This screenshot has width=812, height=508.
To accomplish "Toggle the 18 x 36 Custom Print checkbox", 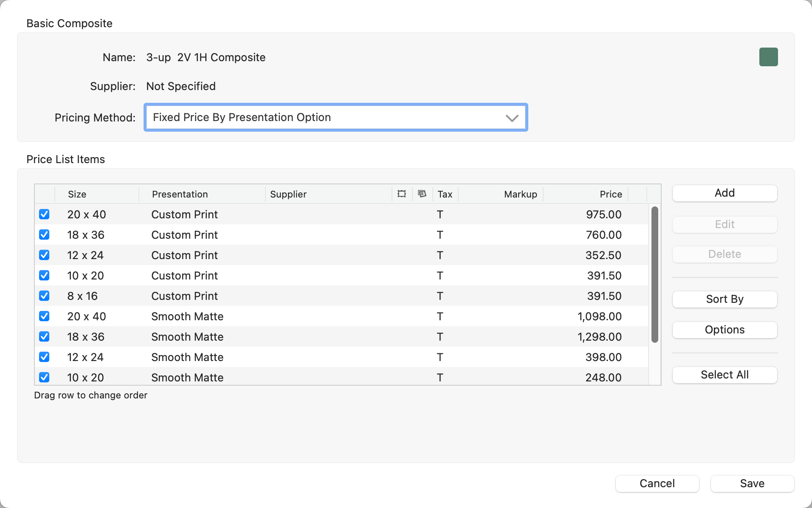I will [44, 235].
